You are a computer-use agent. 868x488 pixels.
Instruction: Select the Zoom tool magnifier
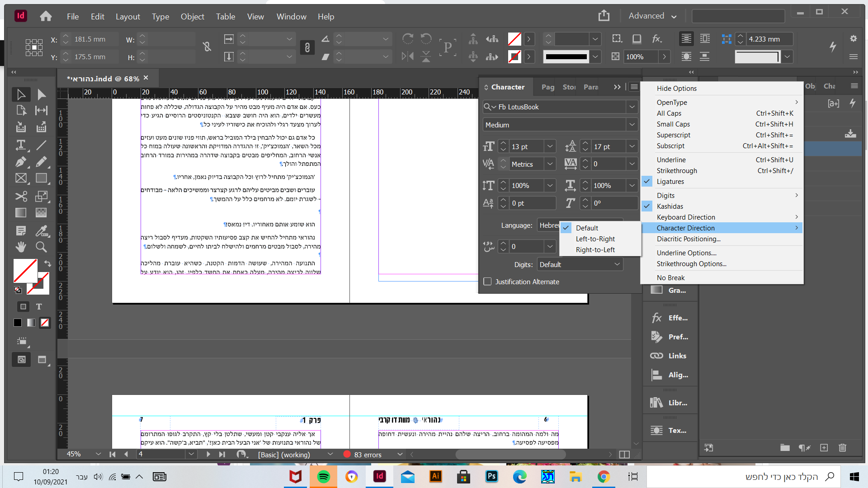(x=41, y=247)
